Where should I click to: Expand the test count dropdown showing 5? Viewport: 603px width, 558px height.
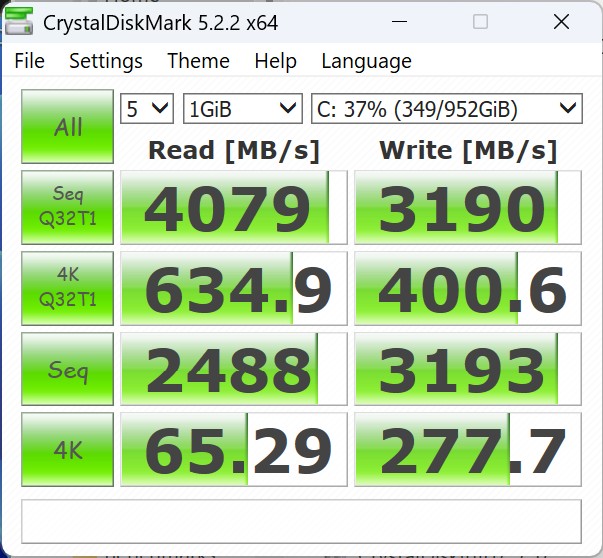pos(147,109)
